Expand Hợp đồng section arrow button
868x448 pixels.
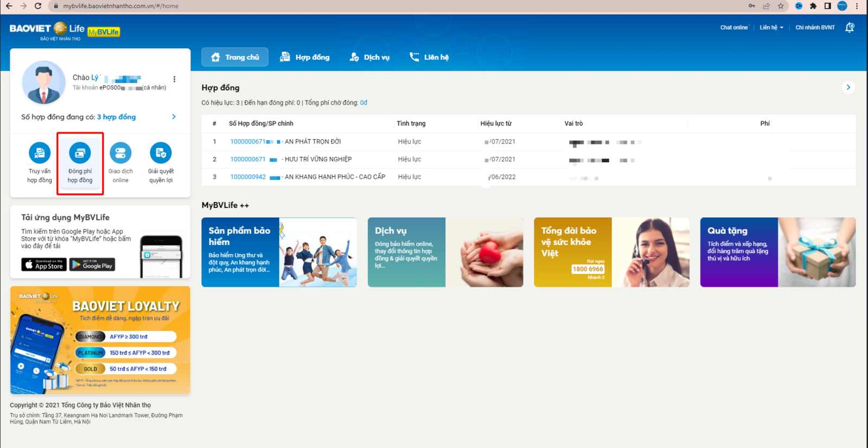coord(848,87)
